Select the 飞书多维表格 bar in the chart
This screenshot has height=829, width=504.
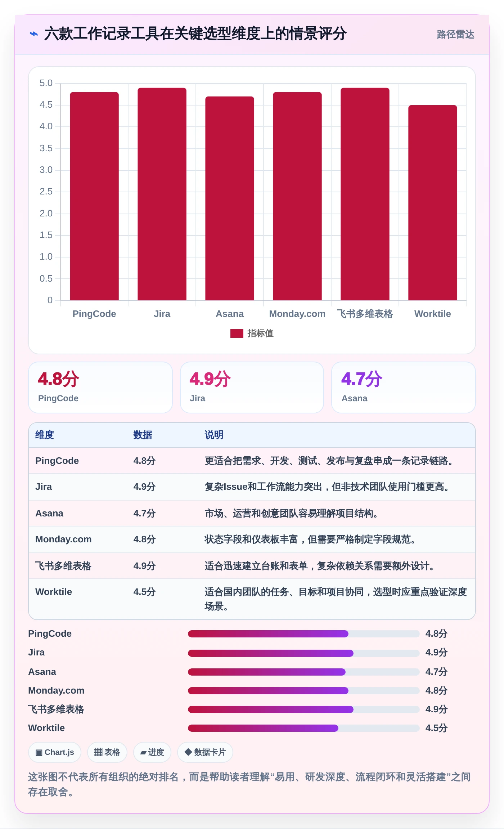[x=365, y=194]
